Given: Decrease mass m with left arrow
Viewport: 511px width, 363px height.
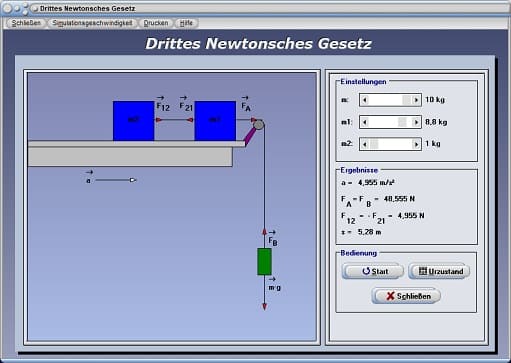Looking at the screenshot, I should 365,100.
